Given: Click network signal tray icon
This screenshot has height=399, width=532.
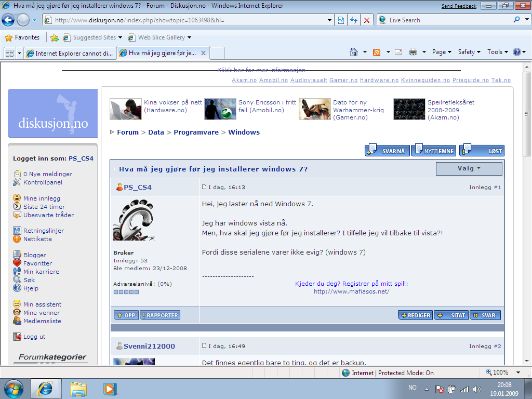Looking at the screenshot, I should tap(464, 389).
